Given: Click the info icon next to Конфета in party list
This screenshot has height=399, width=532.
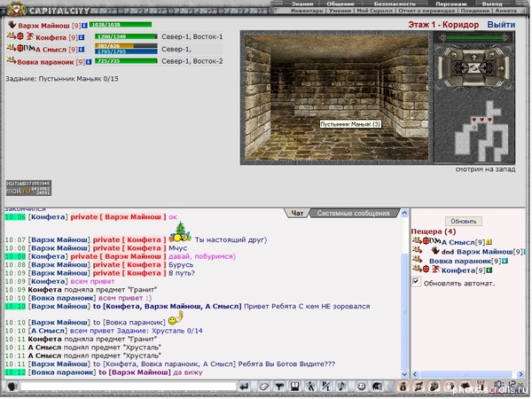Looking at the screenshot, I should (81, 37).
